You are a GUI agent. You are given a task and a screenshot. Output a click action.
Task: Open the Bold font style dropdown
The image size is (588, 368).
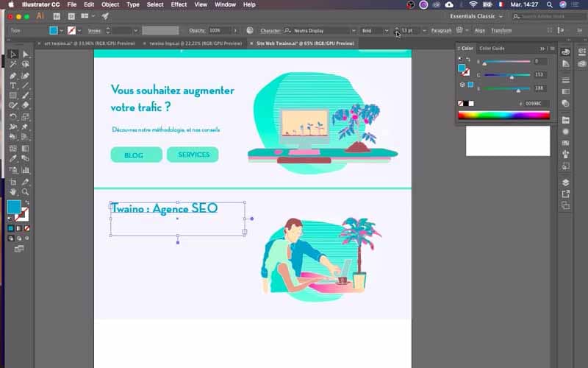pyautogui.click(x=387, y=31)
